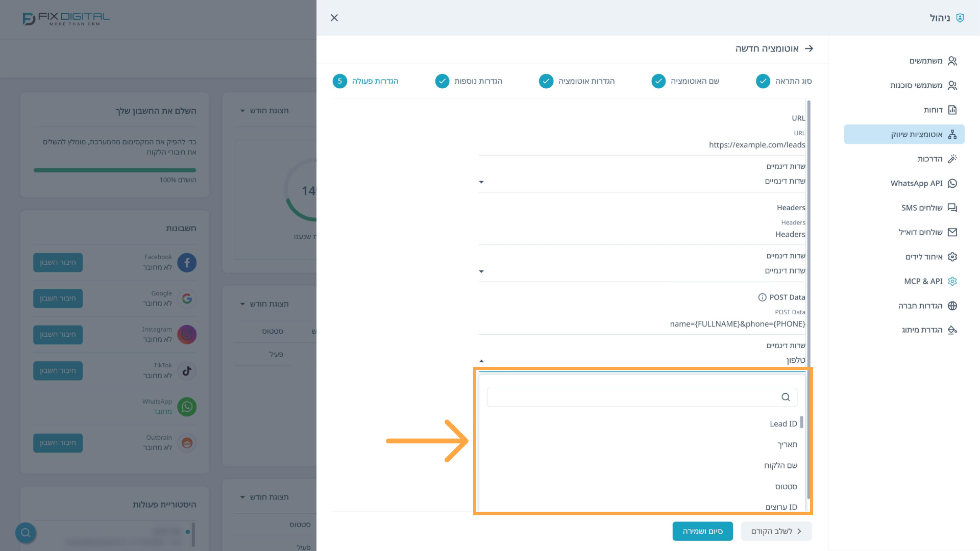Click the Headers input field
This screenshot has width=980, height=551.
642,234
